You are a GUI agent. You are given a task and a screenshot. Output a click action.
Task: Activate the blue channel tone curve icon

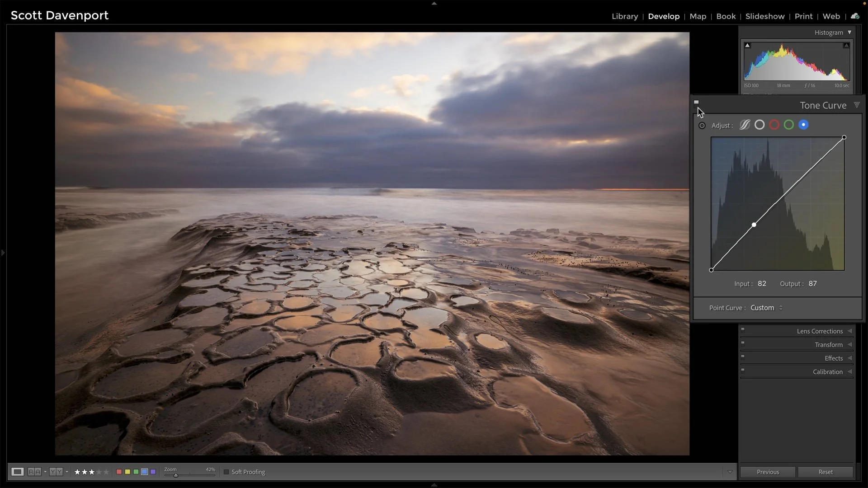coord(804,125)
